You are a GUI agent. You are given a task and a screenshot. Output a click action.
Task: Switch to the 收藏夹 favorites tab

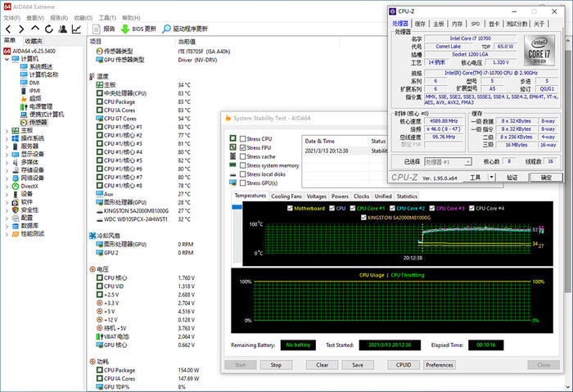(34, 41)
